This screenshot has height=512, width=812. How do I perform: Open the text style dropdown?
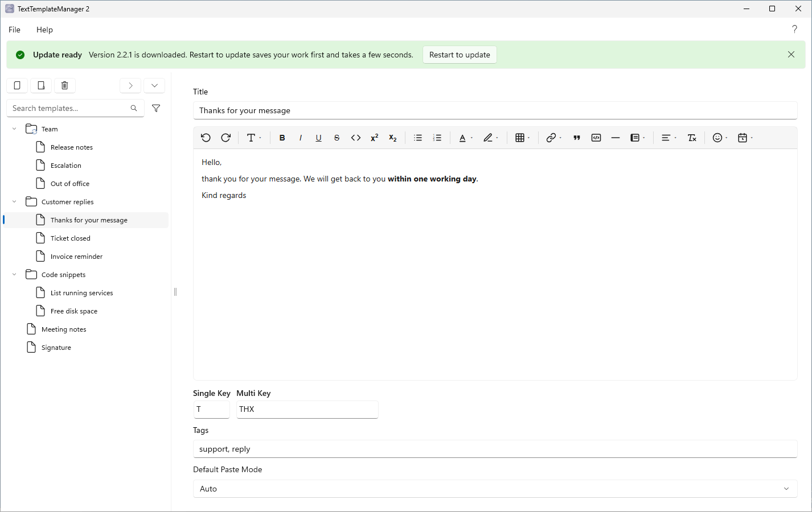coord(254,138)
